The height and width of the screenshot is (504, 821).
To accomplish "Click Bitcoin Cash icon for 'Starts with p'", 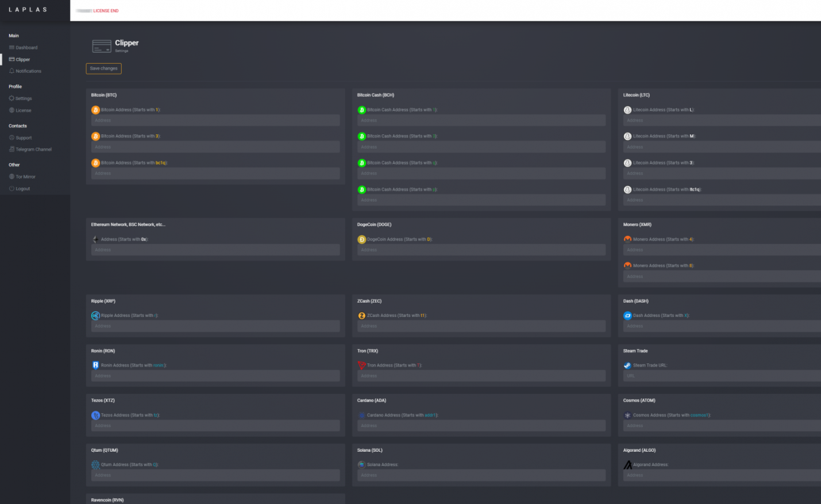I will [362, 189].
